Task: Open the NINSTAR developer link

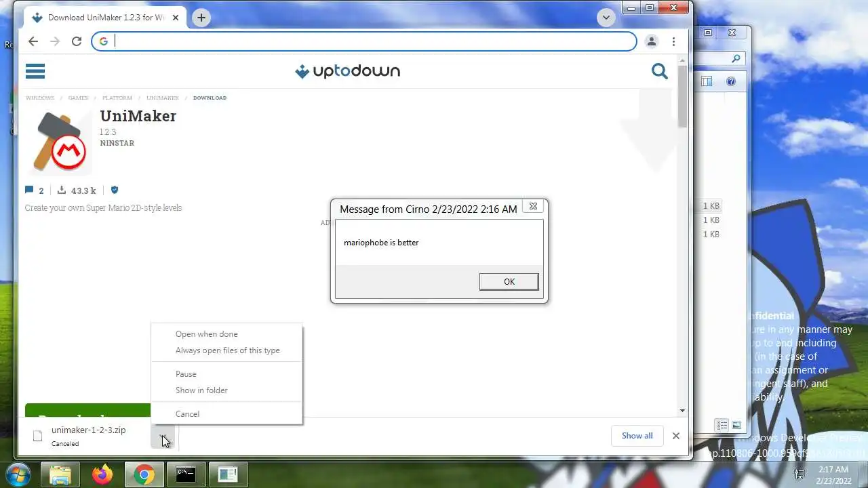Action: click(117, 143)
